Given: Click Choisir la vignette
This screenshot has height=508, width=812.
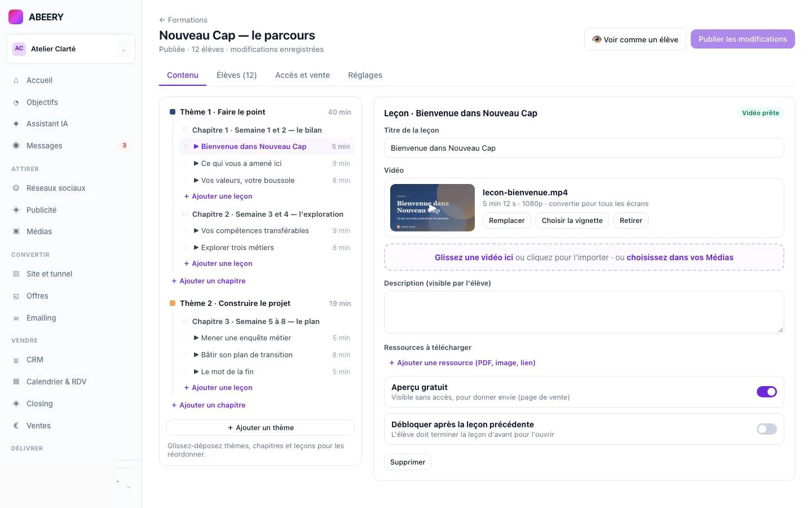Looking at the screenshot, I should click(572, 221).
